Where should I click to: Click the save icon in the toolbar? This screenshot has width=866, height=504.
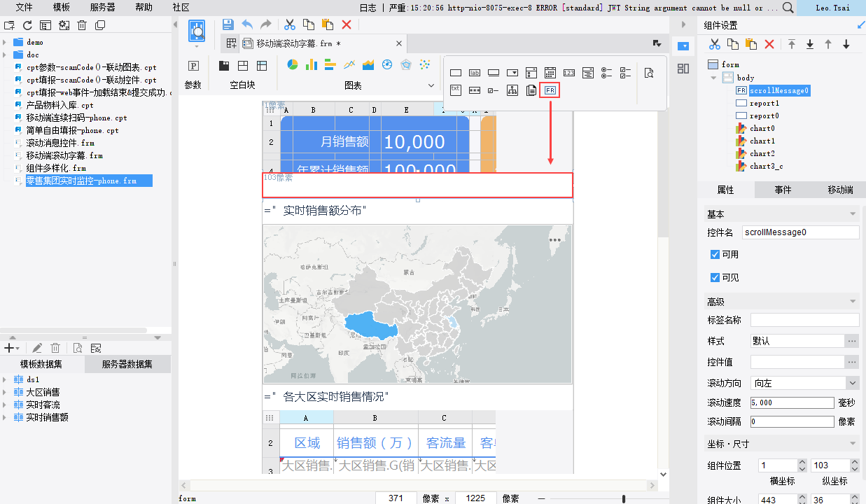[228, 24]
